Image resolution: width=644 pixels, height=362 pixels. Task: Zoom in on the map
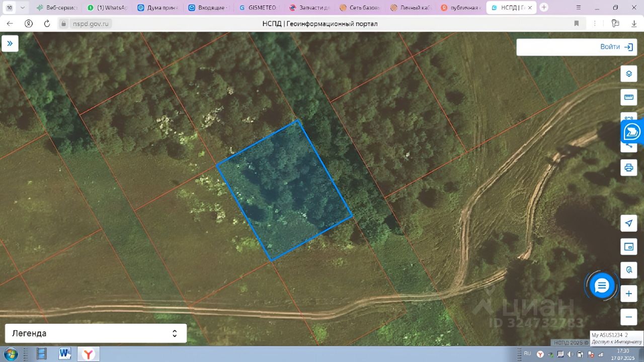pyautogui.click(x=628, y=293)
